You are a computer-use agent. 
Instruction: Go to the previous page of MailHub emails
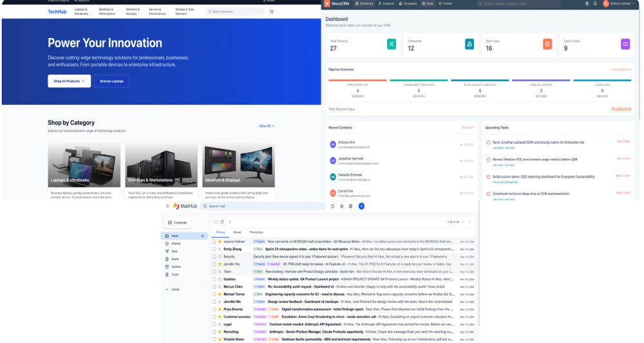click(463, 222)
